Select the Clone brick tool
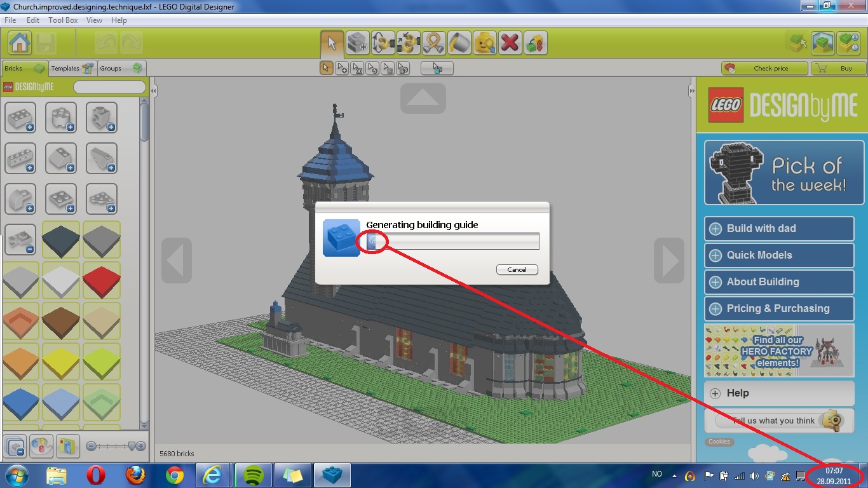 [358, 43]
